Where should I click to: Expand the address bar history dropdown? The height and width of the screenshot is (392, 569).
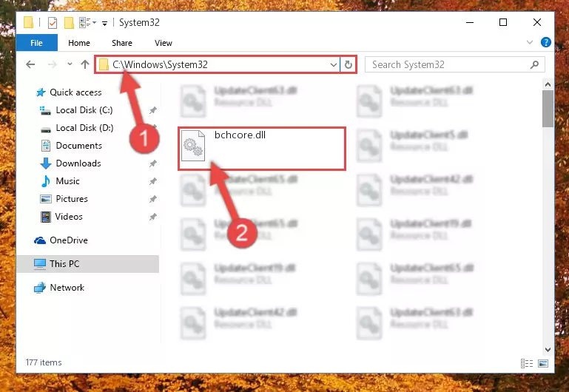click(x=334, y=65)
